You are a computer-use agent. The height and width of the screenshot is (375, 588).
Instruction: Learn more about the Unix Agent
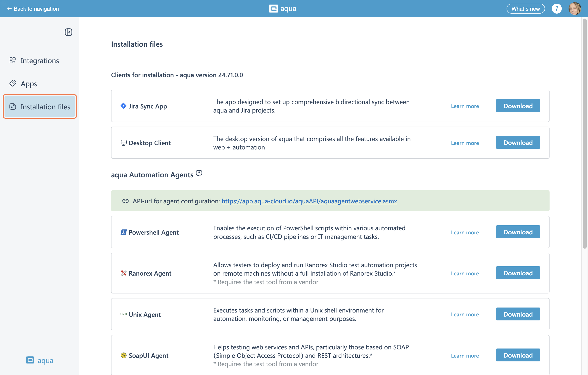click(465, 314)
